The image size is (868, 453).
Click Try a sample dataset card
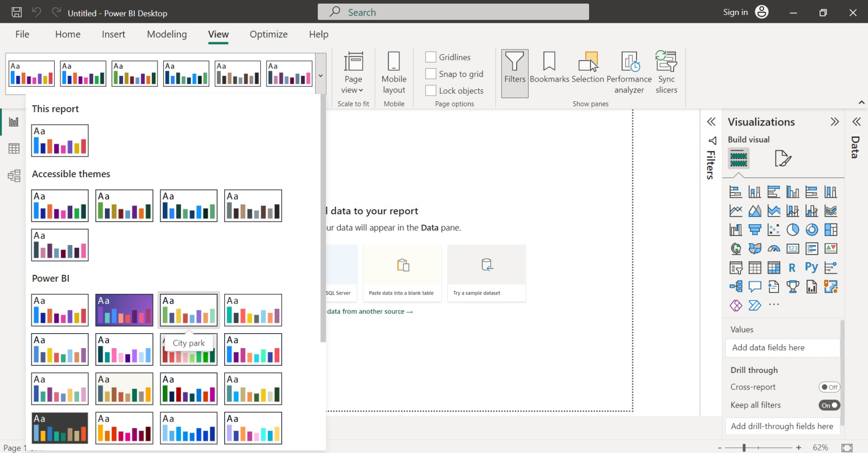click(x=487, y=273)
